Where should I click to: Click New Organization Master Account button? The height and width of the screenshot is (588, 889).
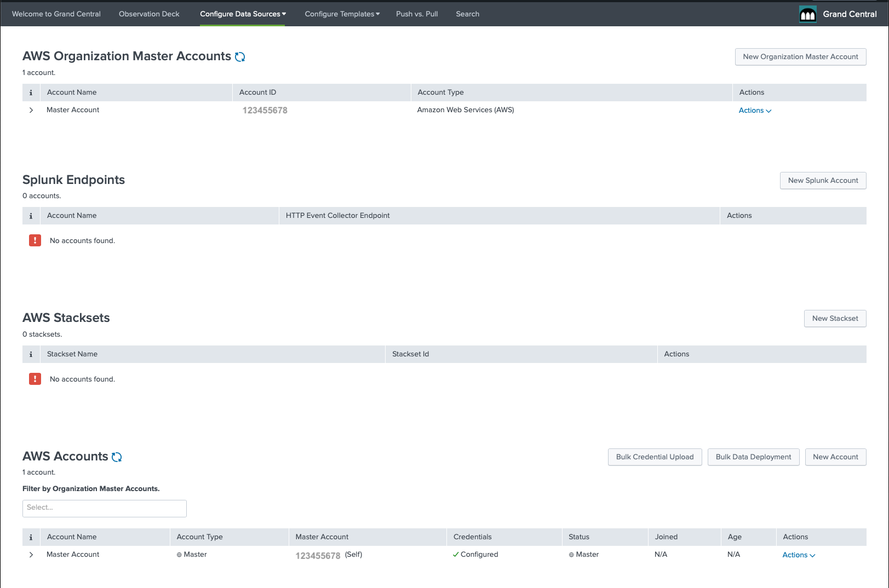pos(800,57)
